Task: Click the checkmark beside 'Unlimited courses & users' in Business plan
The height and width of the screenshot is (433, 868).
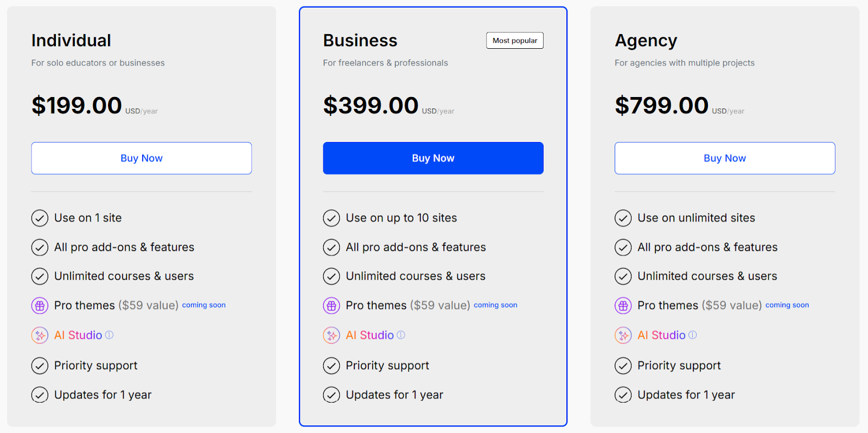Action: (331, 276)
